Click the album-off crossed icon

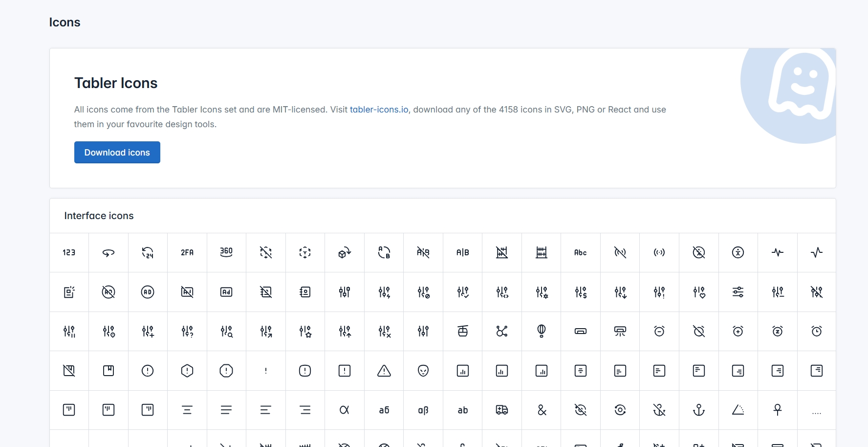69,371
